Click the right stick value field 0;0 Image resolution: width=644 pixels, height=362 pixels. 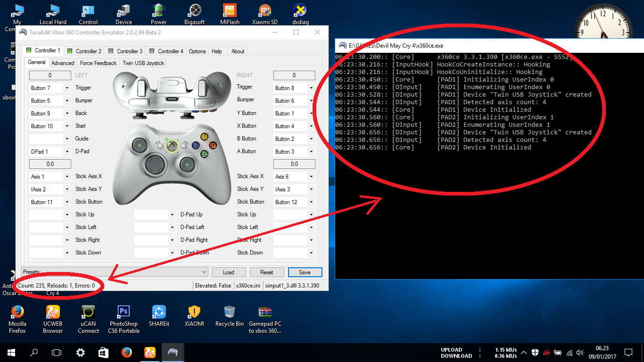[x=294, y=164]
